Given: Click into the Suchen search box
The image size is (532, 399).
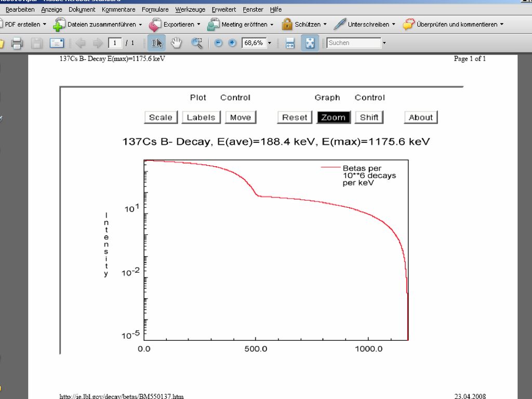Looking at the screenshot, I should (354, 43).
